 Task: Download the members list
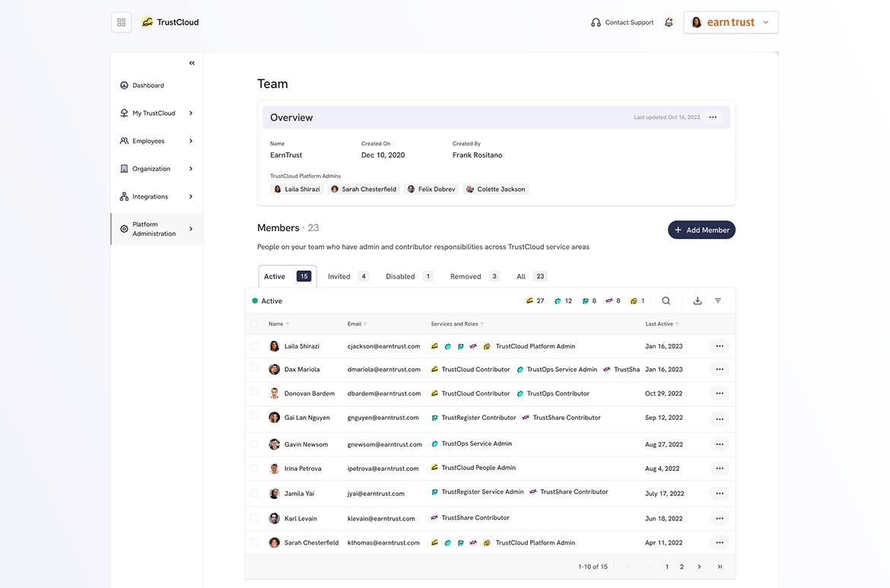point(698,300)
